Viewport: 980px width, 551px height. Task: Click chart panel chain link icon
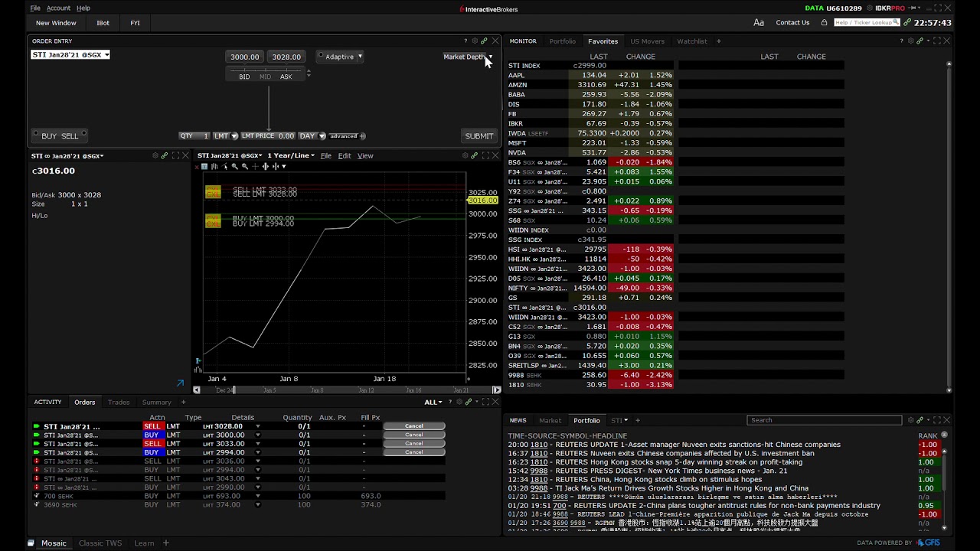pyautogui.click(x=474, y=155)
